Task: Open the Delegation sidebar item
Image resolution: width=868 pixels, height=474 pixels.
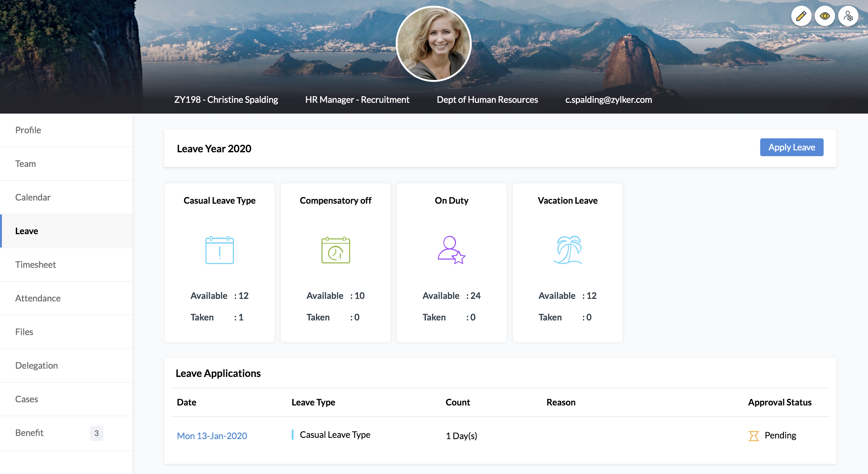Action: (36, 365)
